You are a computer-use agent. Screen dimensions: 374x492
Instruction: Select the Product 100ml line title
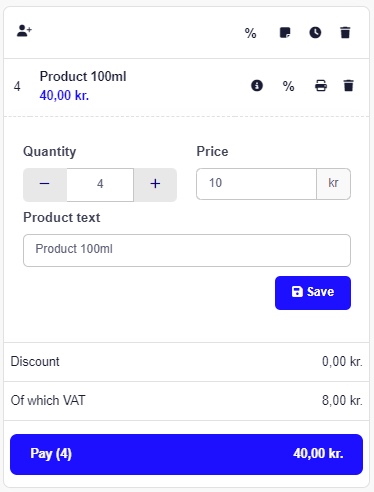pos(83,77)
